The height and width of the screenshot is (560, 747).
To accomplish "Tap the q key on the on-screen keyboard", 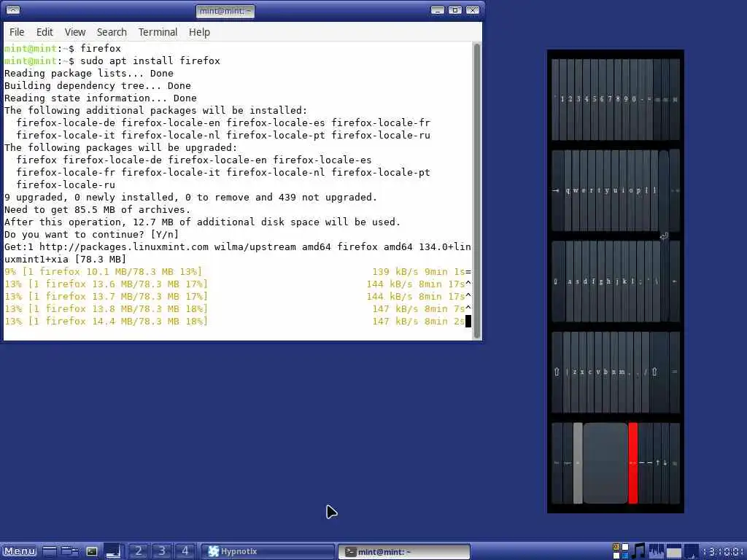I will click(568, 190).
